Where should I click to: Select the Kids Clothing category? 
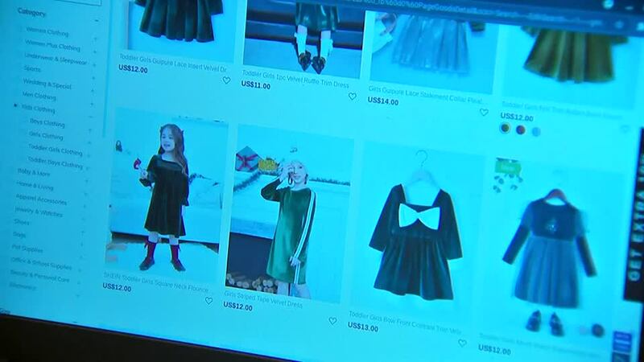[x=38, y=109]
